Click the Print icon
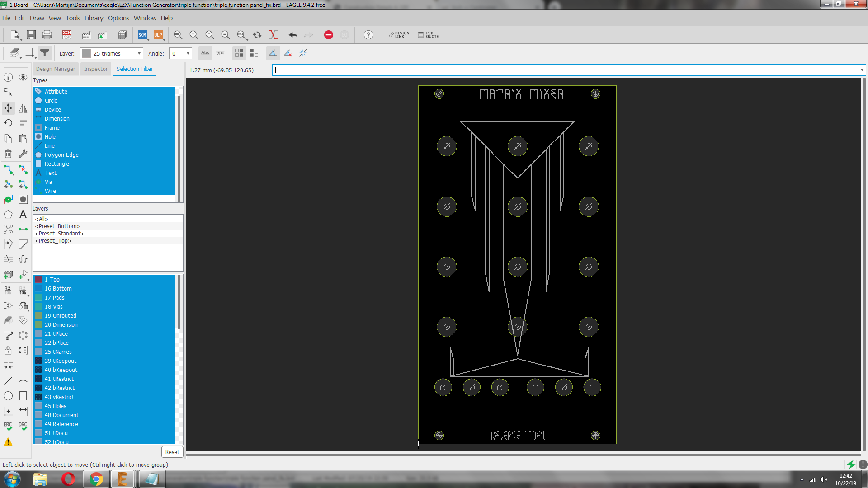Image resolution: width=868 pixels, height=488 pixels. [x=47, y=35]
